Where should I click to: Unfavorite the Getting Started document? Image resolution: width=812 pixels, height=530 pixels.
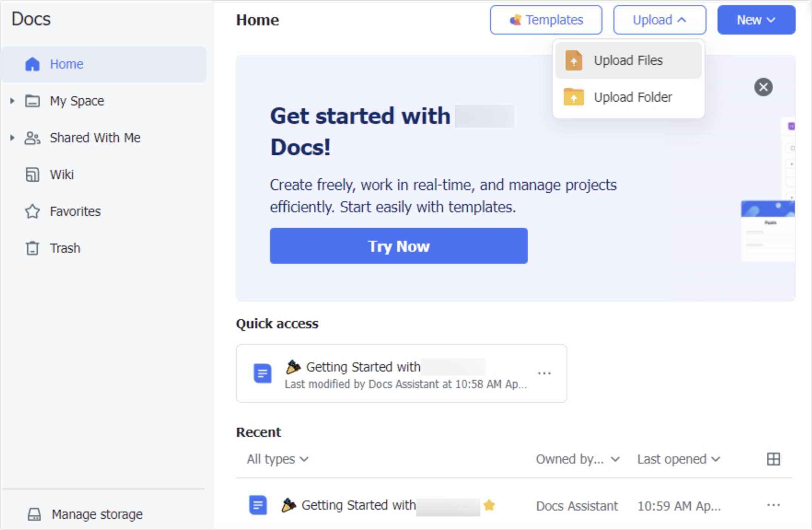click(x=490, y=505)
